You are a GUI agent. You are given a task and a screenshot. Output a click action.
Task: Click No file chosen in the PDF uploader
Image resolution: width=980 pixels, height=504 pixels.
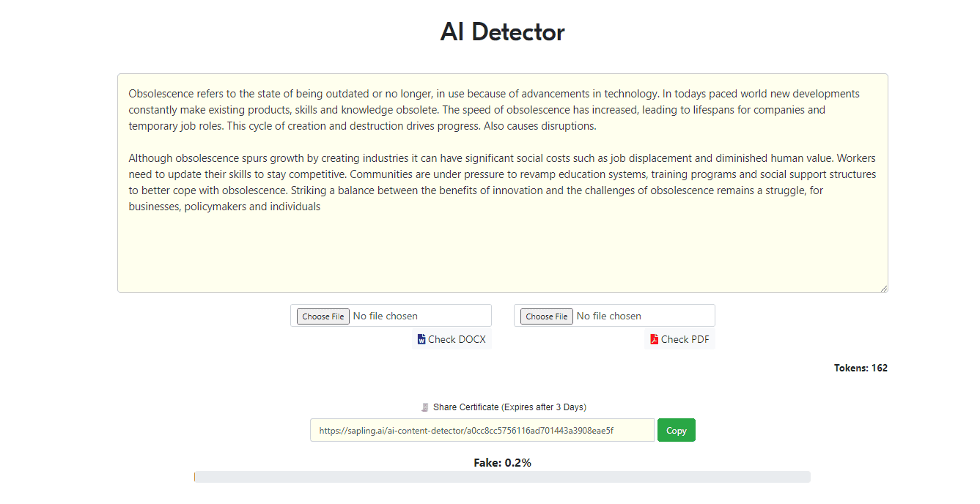(x=609, y=316)
